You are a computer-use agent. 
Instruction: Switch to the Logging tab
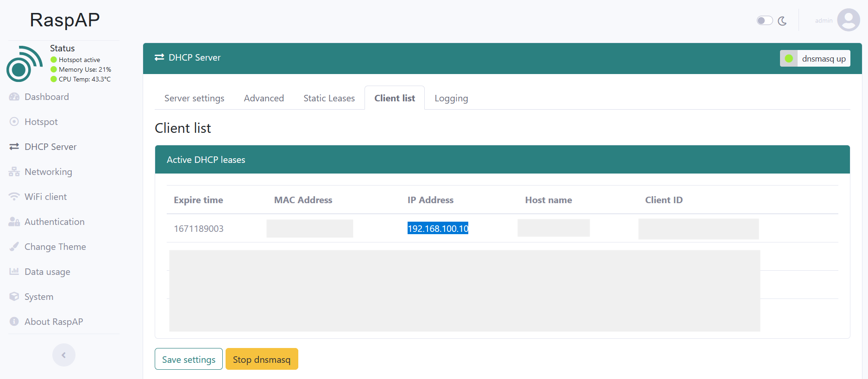(x=451, y=98)
